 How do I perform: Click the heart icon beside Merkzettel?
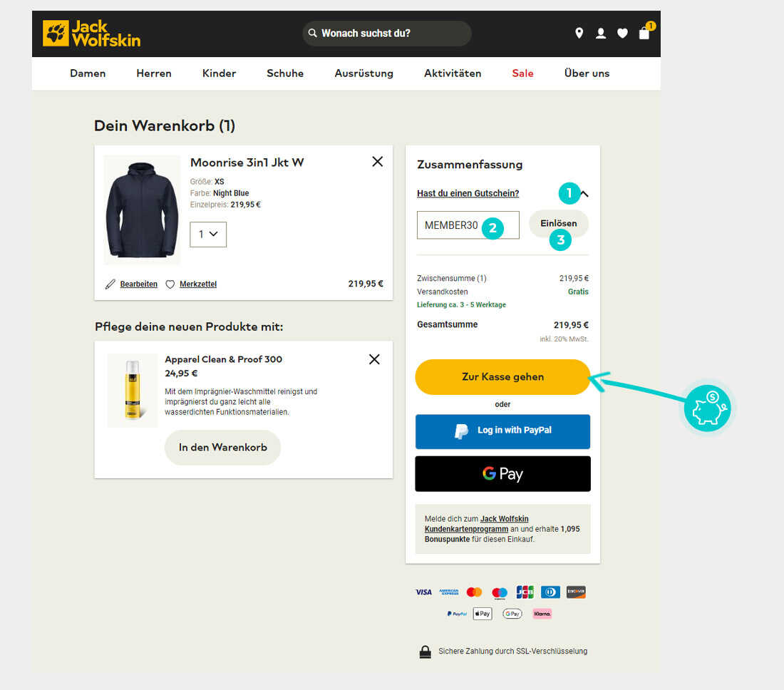170,284
